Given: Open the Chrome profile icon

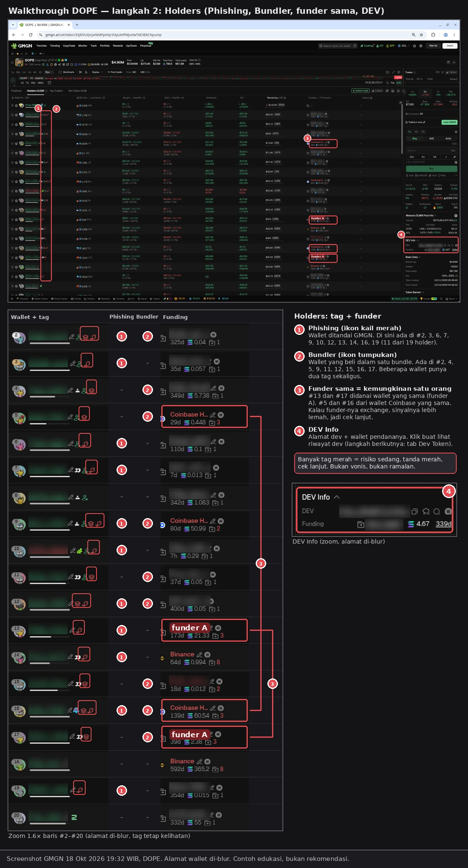Looking at the screenshot, I should click(x=446, y=35).
